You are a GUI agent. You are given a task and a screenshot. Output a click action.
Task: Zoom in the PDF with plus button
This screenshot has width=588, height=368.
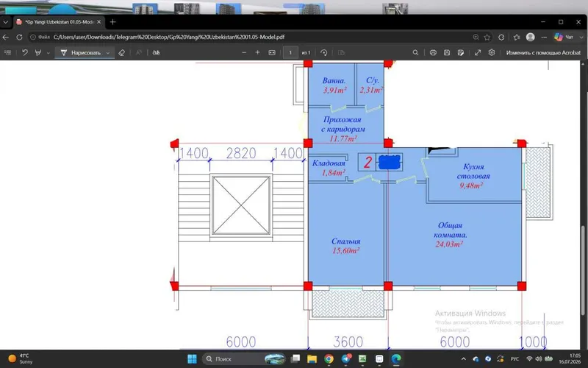click(x=258, y=53)
